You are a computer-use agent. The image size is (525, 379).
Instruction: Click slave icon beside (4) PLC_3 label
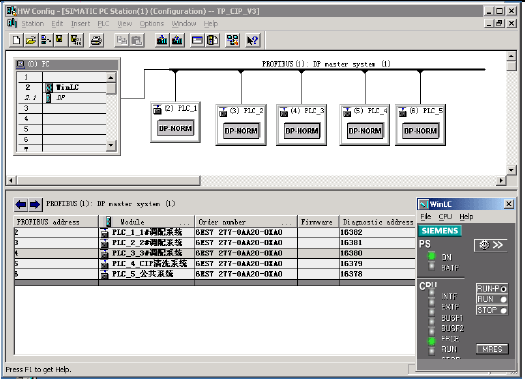point(284,112)
